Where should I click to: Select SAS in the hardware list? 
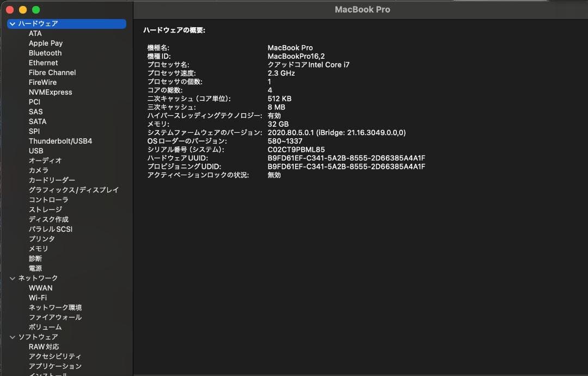click(x=35, y=112)
